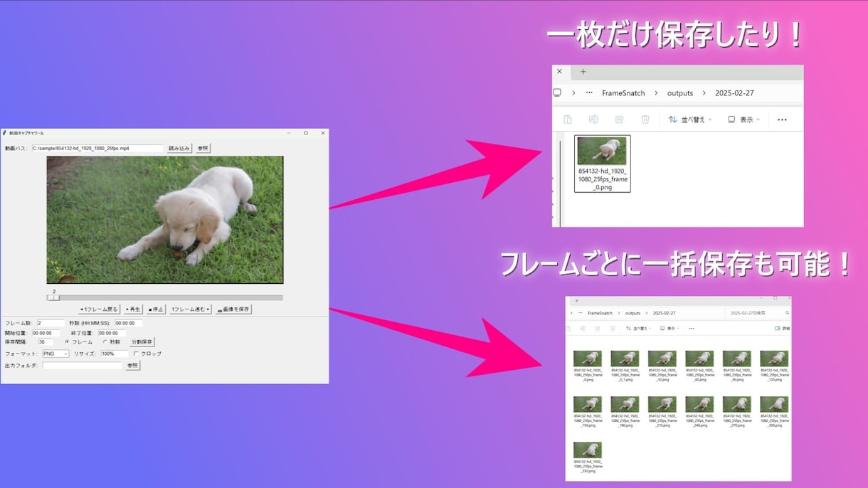The height and width of the screenshot is (488, 868).
Task: Expand chevron after PC icon in upper Explorer
Action: (x=573, y=93)
